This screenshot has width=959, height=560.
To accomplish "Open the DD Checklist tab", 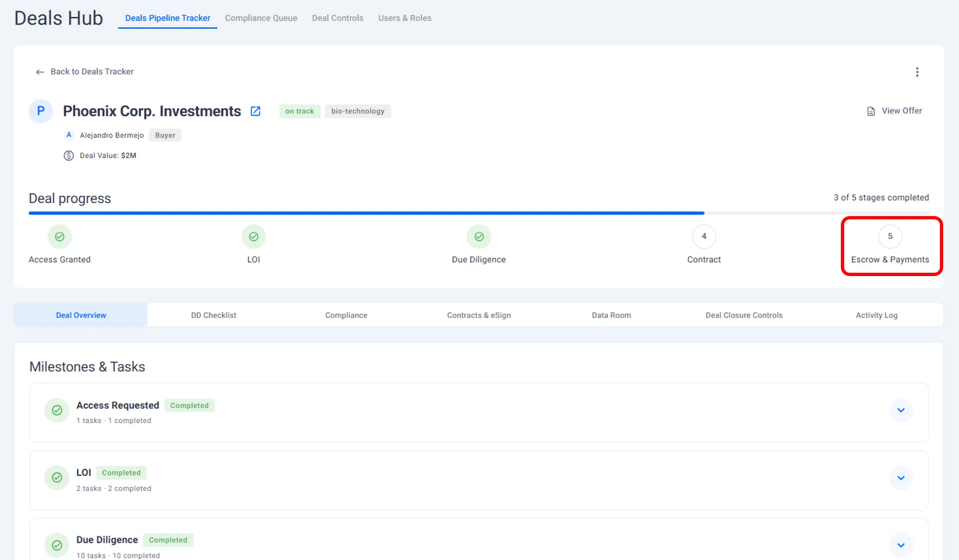I will tap(213, 315).
